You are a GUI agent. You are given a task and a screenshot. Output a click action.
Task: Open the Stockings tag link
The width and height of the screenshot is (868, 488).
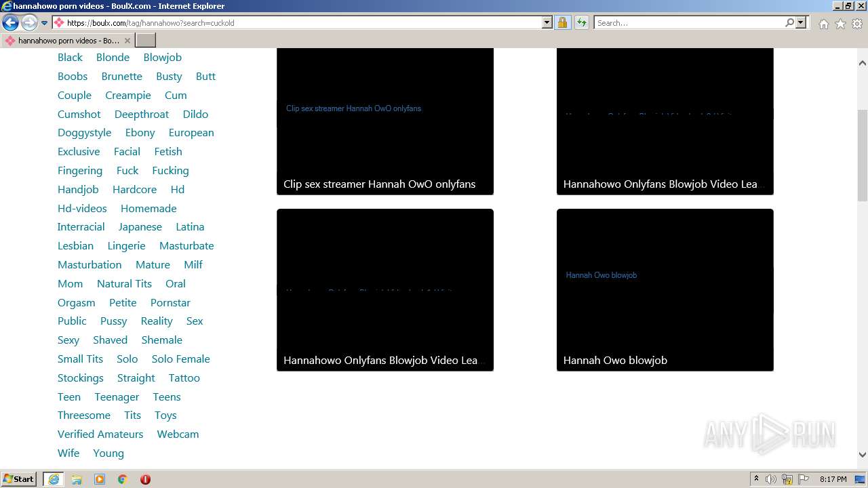pyautogui.click(x=81, y=378)
